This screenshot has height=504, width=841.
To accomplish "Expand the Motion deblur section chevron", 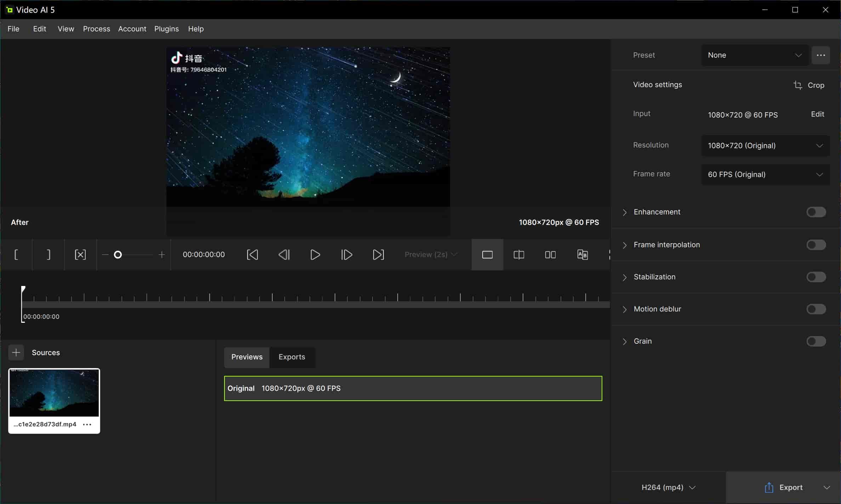I will (x=625, y=309).
